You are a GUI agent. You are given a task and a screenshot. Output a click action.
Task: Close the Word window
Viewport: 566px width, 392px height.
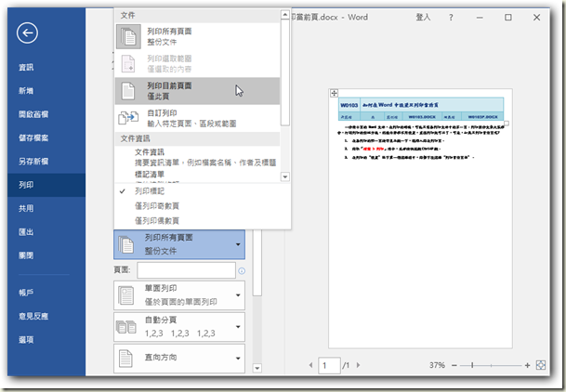click(x=537, y=18)
